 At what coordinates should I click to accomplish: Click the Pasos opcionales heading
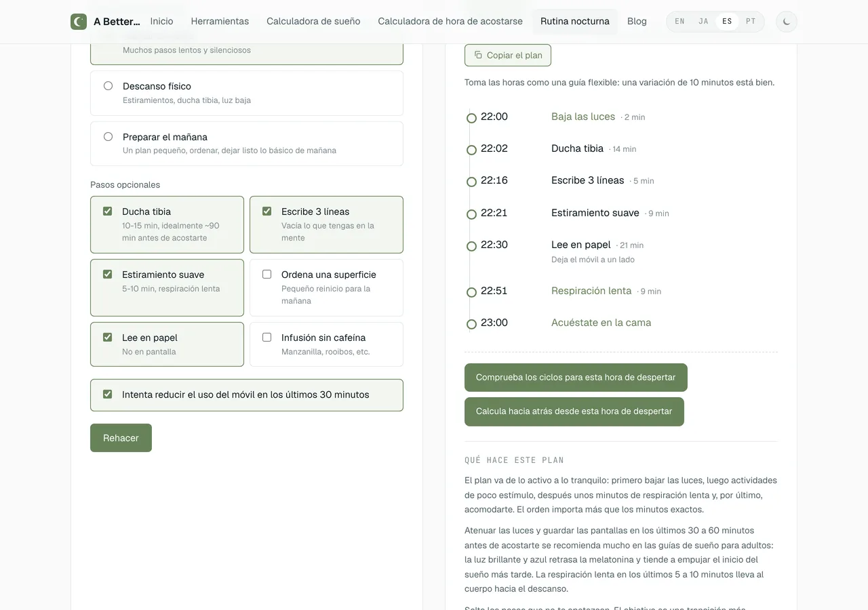[125, 184]
